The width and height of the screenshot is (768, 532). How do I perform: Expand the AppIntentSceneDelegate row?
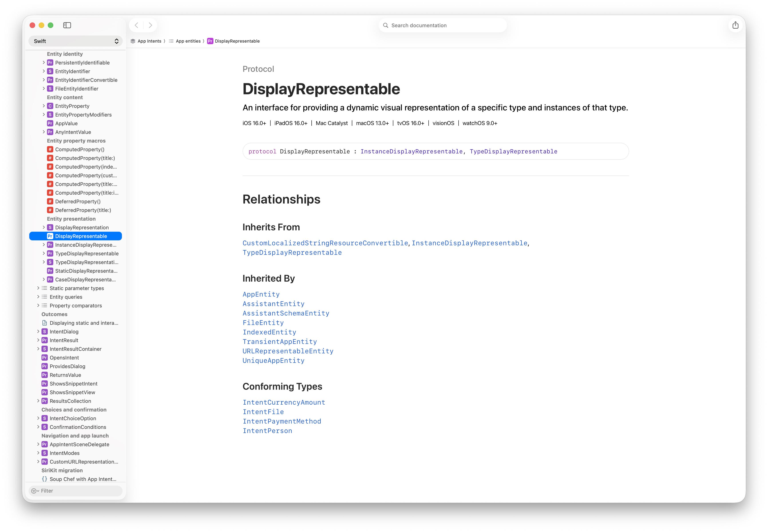point(38,444)
